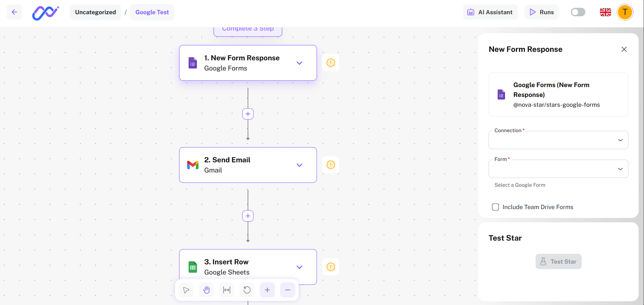
Task: Activate the hand pan tool
Action: pos(206,290)
